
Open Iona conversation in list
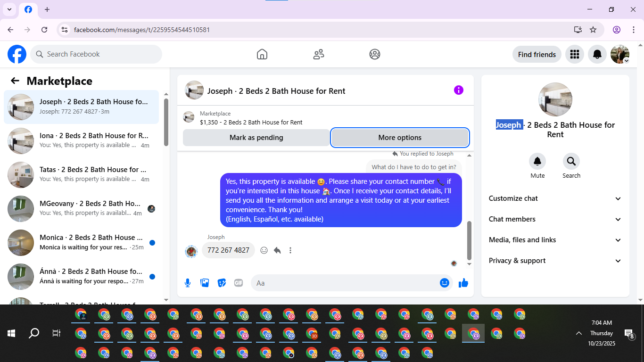pyautogui.click(x=82, y=141)
